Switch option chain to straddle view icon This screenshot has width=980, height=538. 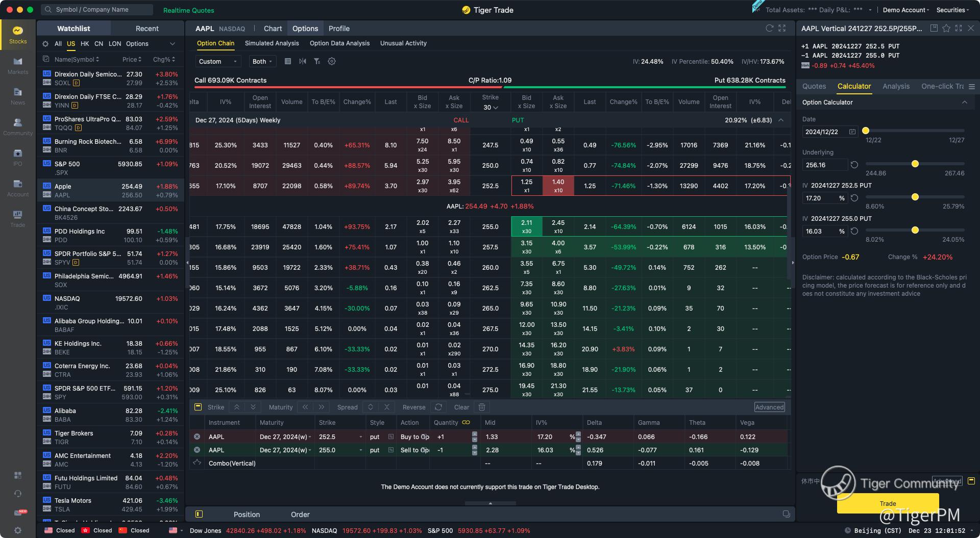tap(303, 61)
